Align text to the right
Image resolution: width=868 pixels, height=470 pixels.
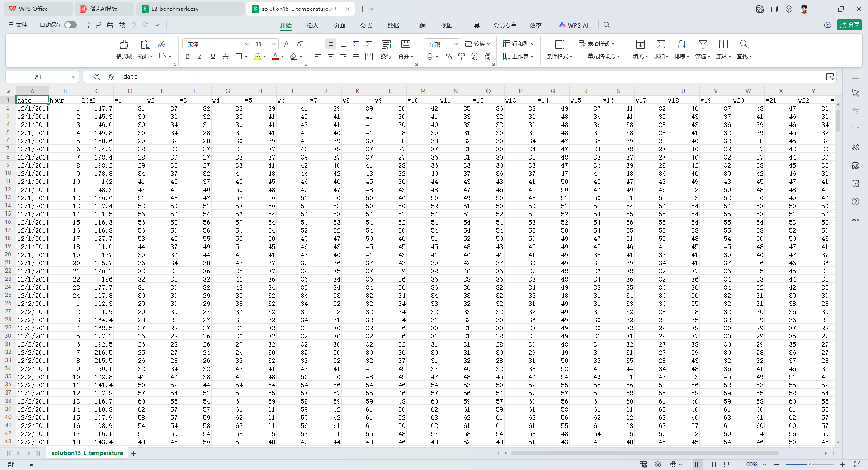pyautogui.click(x=344, y=56)
